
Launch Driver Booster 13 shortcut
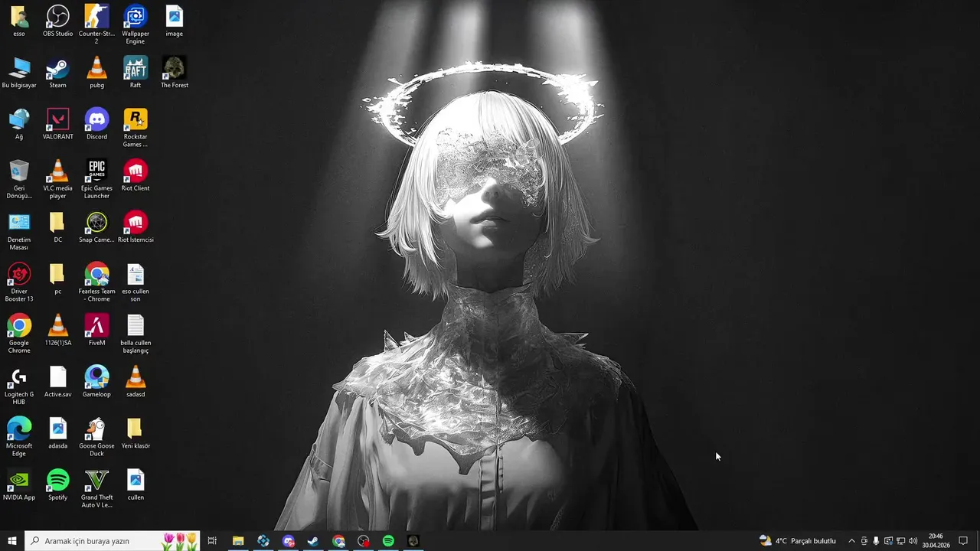tap(19, 281)
